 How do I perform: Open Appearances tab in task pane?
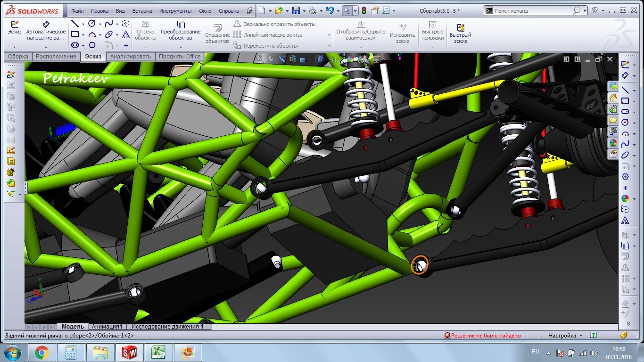[x=613, y=142]
